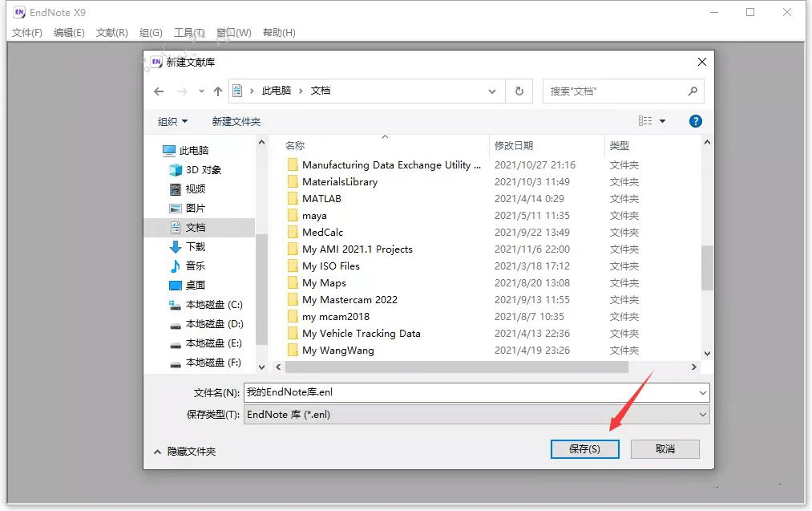
Task: Select My WangWang folder
Action: [338, 351]
